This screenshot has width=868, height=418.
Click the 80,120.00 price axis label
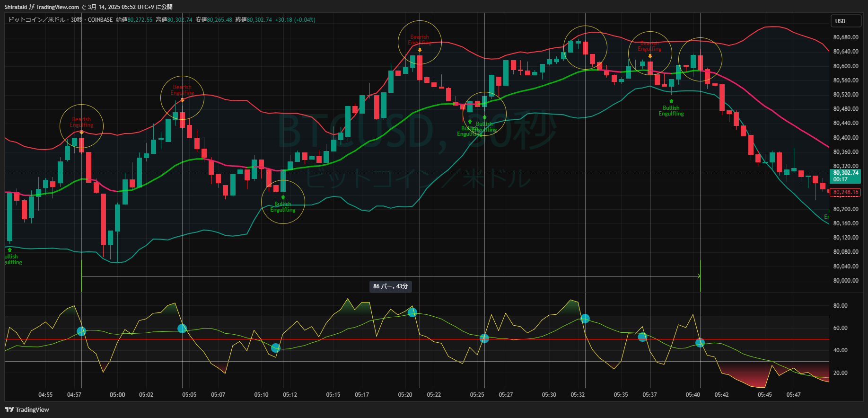(x=845, y=238)
